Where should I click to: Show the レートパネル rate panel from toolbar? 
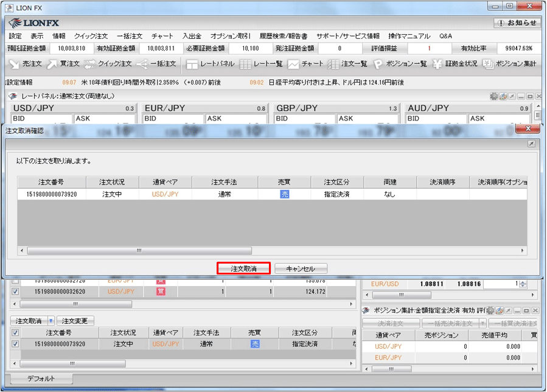tap(210, 64)
